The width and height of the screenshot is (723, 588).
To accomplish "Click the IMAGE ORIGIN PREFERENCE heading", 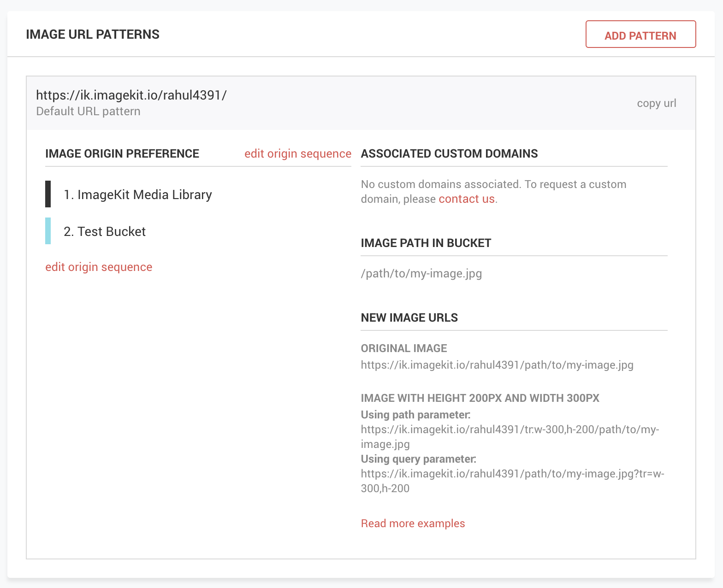I will point(122,153).
